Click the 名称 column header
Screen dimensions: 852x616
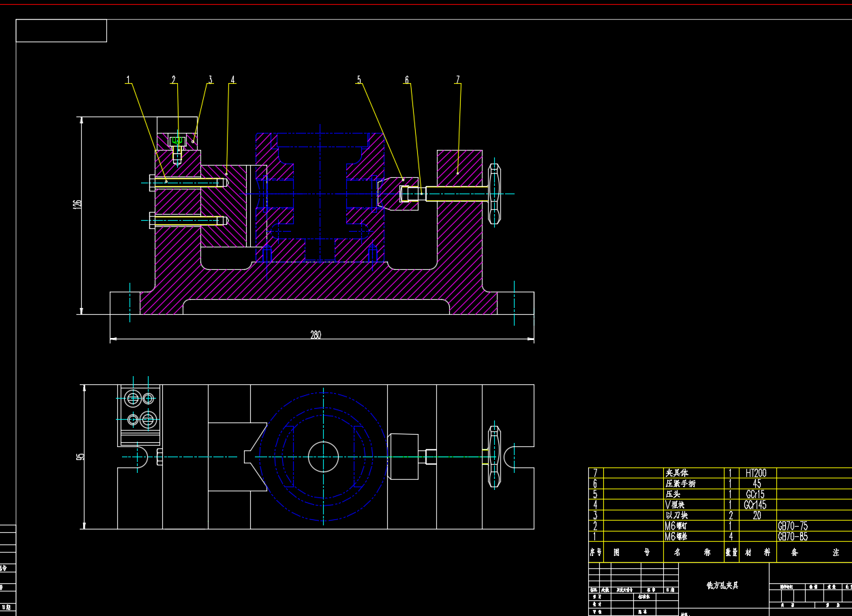pyautogui.click(x=692, y=553)
